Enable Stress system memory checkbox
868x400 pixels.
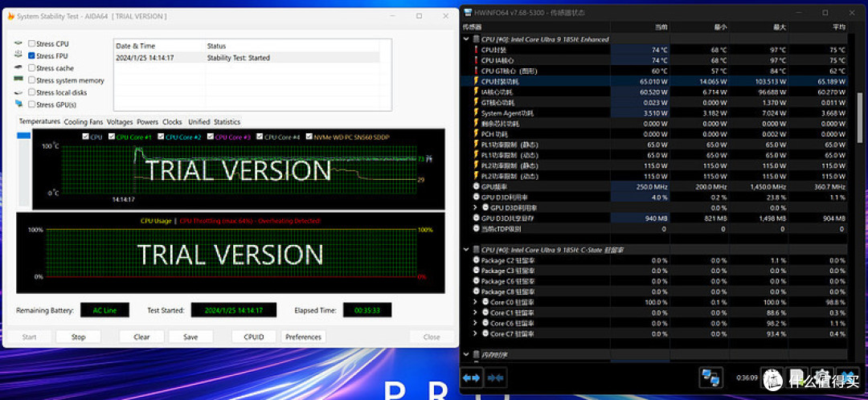(x=31, y=80)
